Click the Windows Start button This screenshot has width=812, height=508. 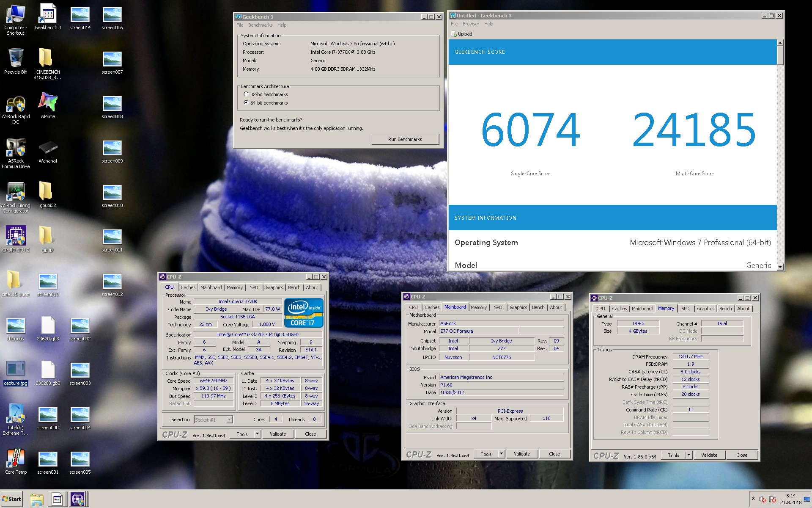tap(11, 499)
